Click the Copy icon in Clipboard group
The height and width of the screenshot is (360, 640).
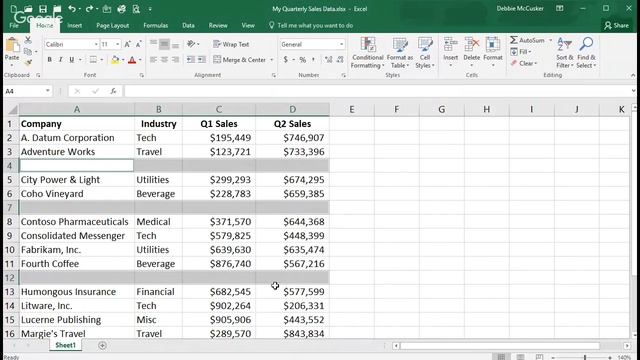[x=28, y=51]
